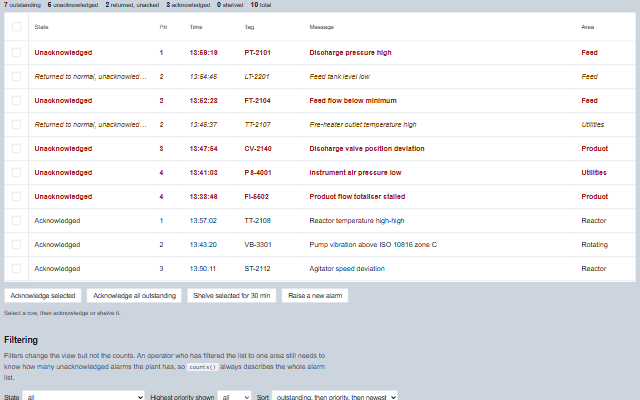Click the 7 outstanding count
This screenshot has height=400, width=640.
pos(22,5)
